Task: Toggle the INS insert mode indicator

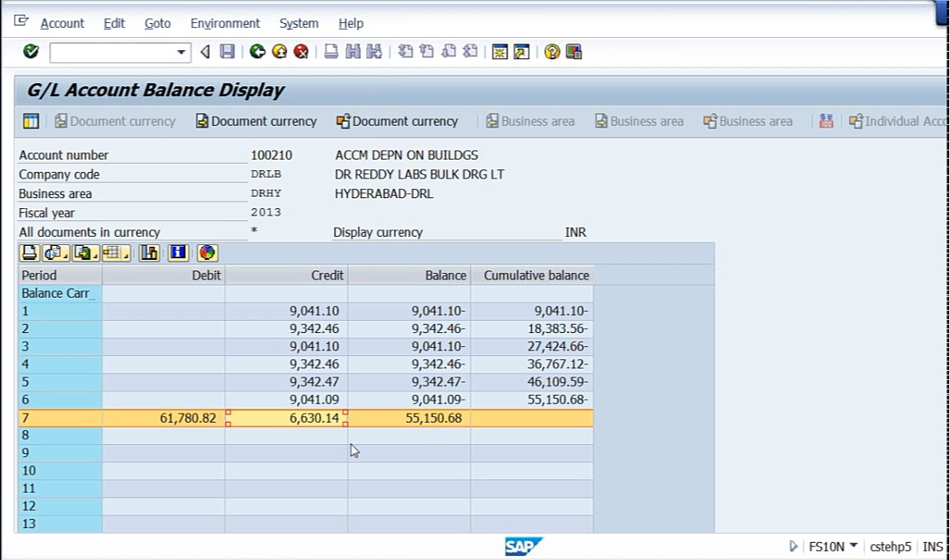Action: coord(933,547)
